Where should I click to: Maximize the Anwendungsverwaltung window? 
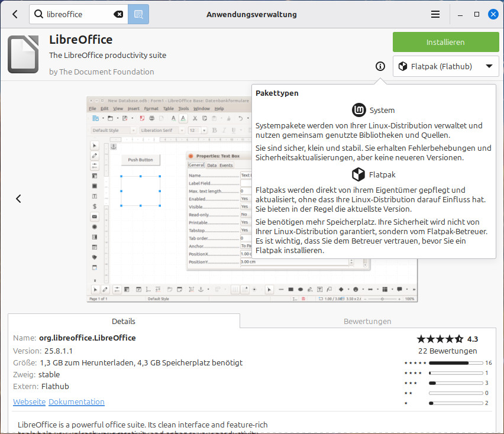476,14
